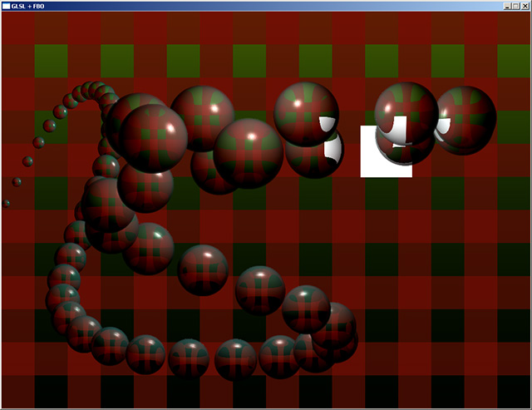This screenshot has height=410, width=532.
Task: Close the GLSL + FBO window
Action: pyautogui.click(x=525, y=6)
